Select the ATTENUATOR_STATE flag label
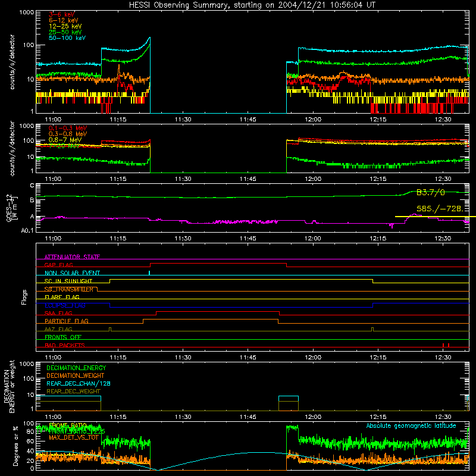476x476 pixels. (72, 257)
